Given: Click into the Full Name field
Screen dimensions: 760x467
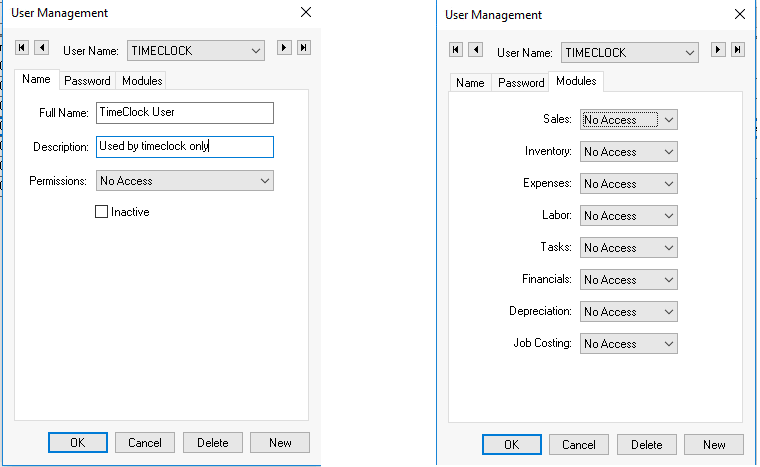Looking at the screenshot, I should [185, 113].
